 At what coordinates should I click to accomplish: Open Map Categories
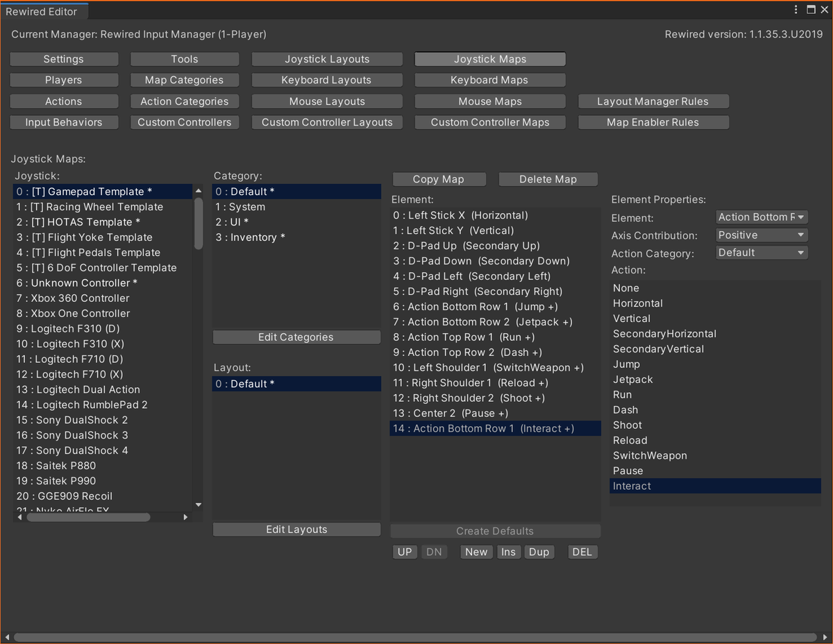tap(185, 80)
